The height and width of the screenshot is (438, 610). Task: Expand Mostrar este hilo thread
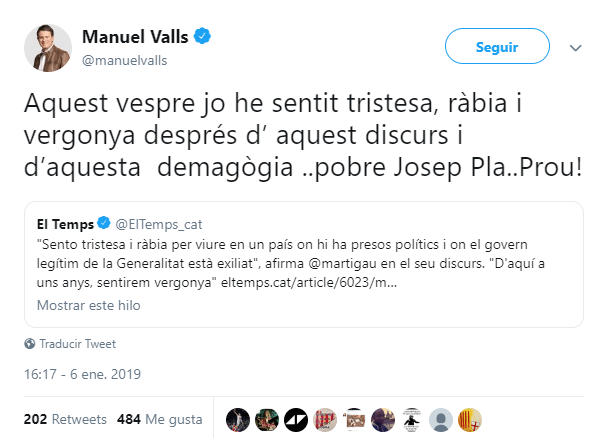click(88, 305)
